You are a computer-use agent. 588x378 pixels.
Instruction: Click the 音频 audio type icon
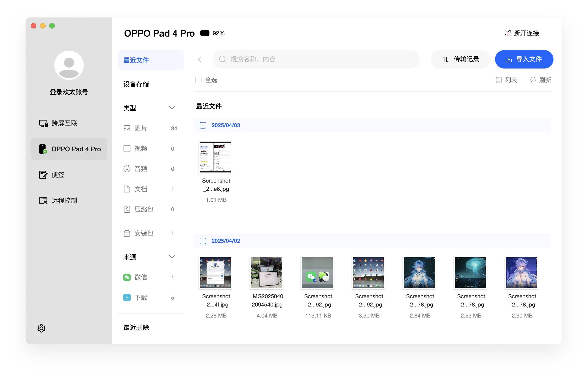click(127, 169)
